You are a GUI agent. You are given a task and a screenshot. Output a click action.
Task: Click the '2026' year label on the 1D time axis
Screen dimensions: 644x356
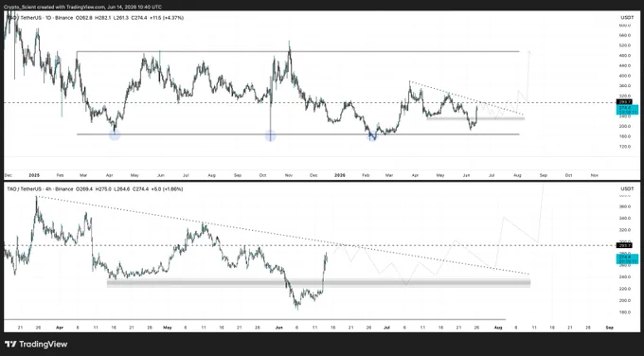pyautogui.click(x=340, y=175)
